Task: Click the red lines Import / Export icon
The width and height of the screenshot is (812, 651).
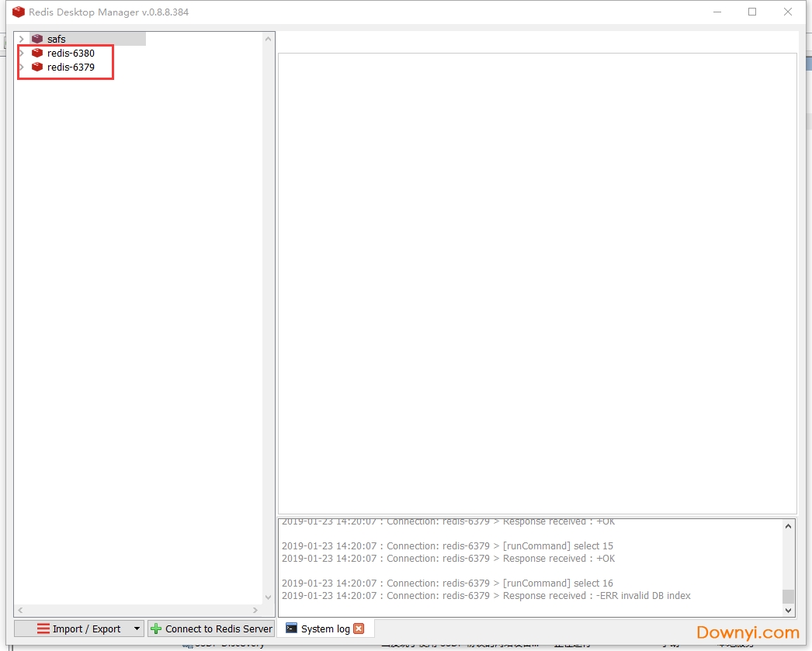Action: coord(43,628)
